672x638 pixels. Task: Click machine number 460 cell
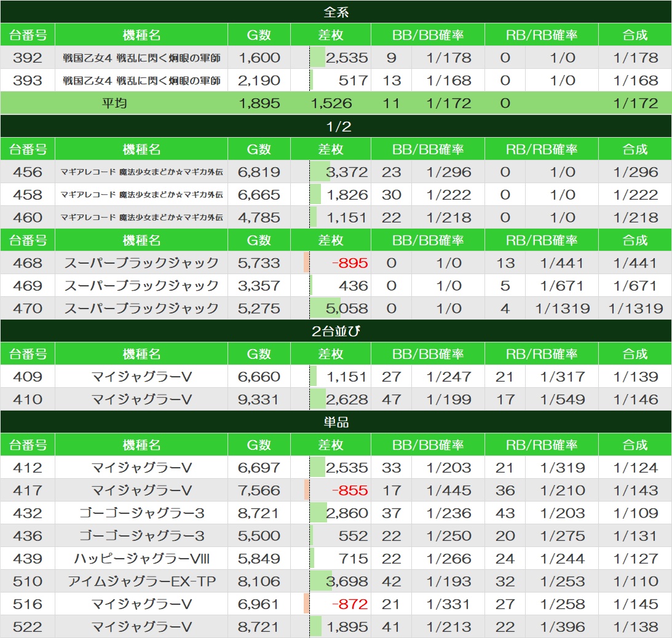click(x=28, y=217)
